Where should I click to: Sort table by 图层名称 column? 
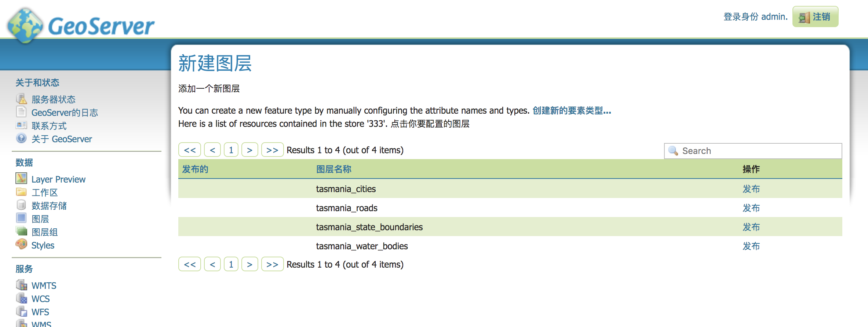pyautogui.click(x=333, y=169)
